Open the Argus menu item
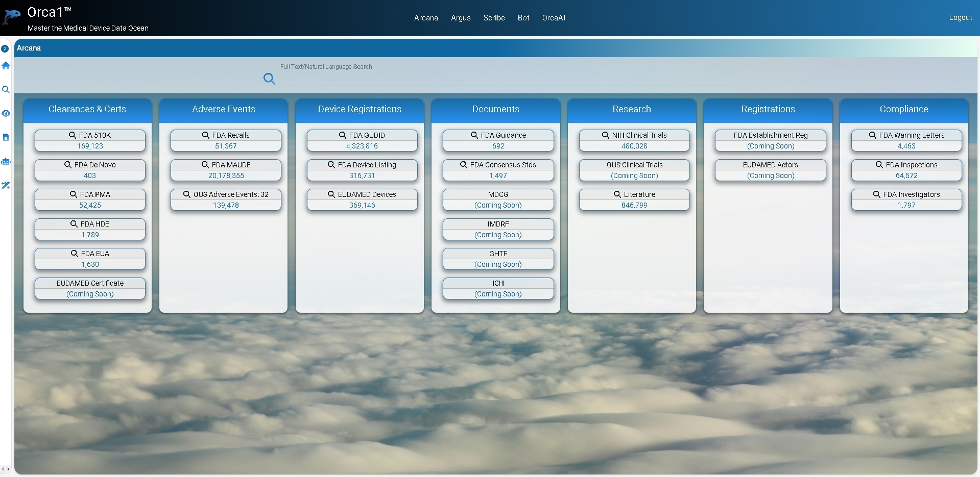The image size is (980, 477). [x=461, y=18]
